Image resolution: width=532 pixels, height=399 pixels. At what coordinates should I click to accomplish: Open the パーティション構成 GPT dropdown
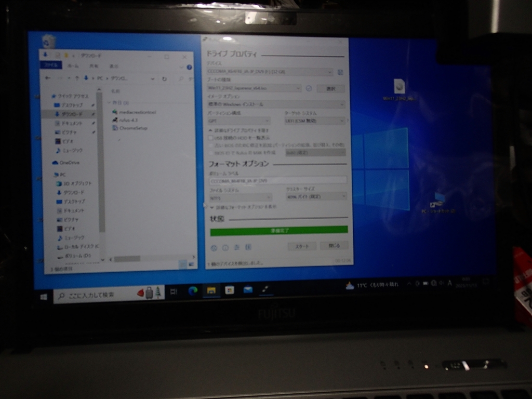tap(239, 121)
